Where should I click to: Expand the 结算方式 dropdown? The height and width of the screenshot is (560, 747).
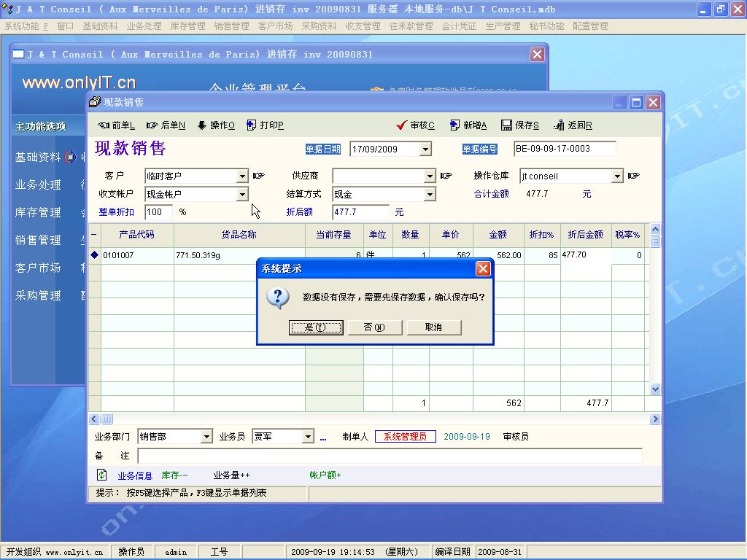tap(430, 195)
